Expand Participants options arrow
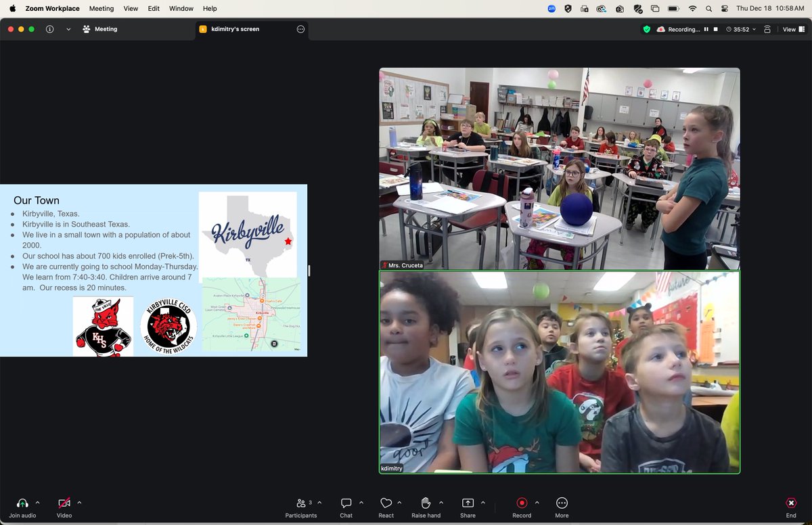This screenshot has width=812, height=525. pos(319,503)
